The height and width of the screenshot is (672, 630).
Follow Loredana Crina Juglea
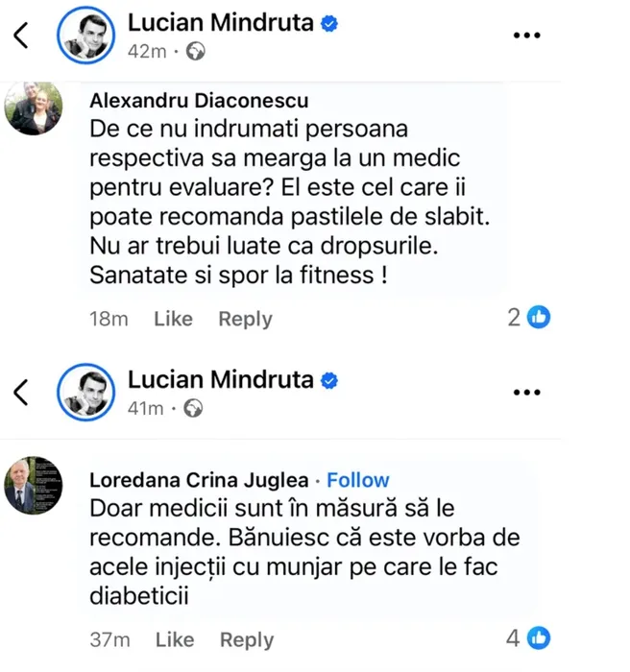(358, 480)
